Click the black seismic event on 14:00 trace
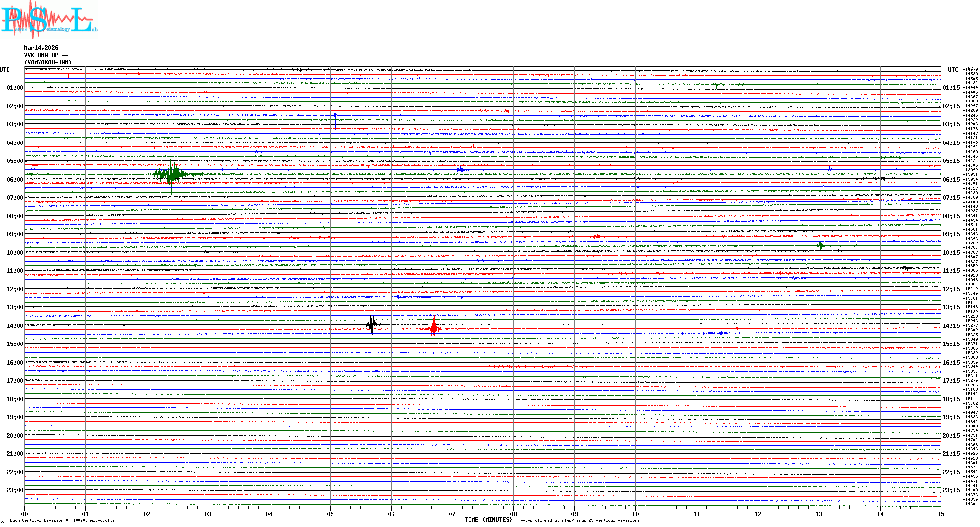Screen dimensions: 980x527 point(372,324)
